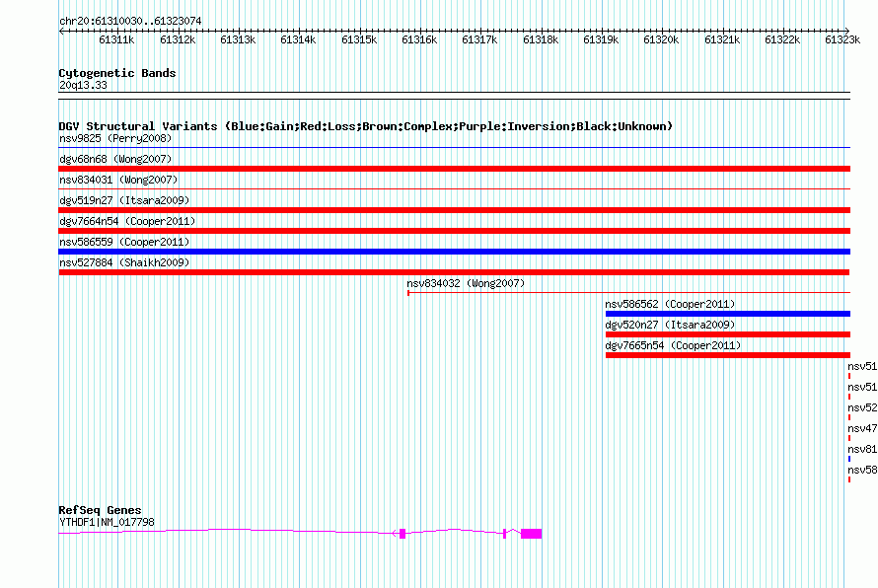Viewport: 878px width, 588px height.
Task: Open the dgv7665n54 (Cooper2011) label
Action: tap(673, 345)
